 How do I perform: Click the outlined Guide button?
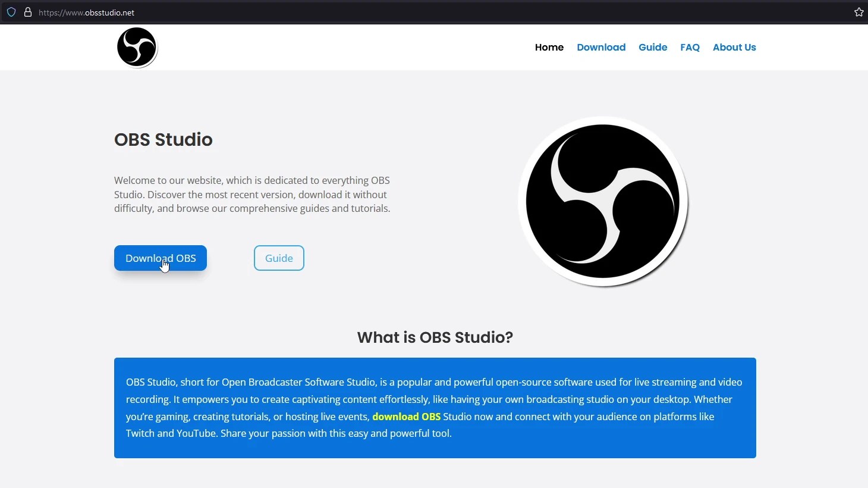pos(279,258)
